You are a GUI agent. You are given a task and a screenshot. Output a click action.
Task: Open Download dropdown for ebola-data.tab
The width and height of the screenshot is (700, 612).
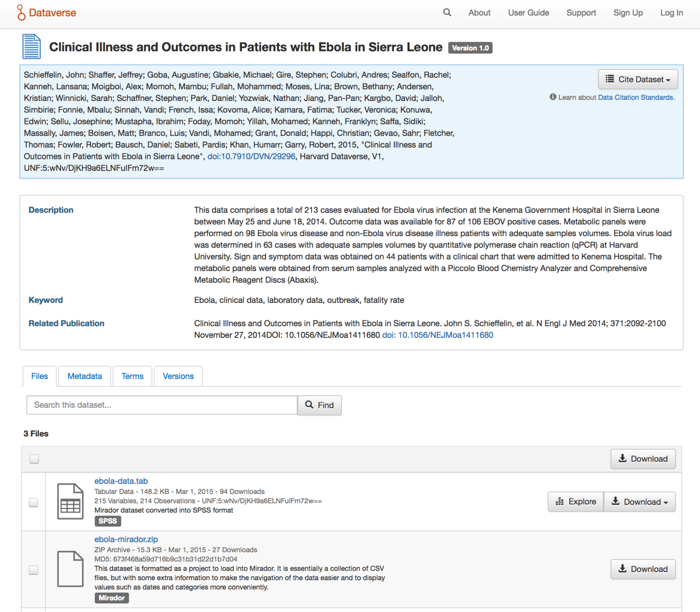click(x=640, y=502)
